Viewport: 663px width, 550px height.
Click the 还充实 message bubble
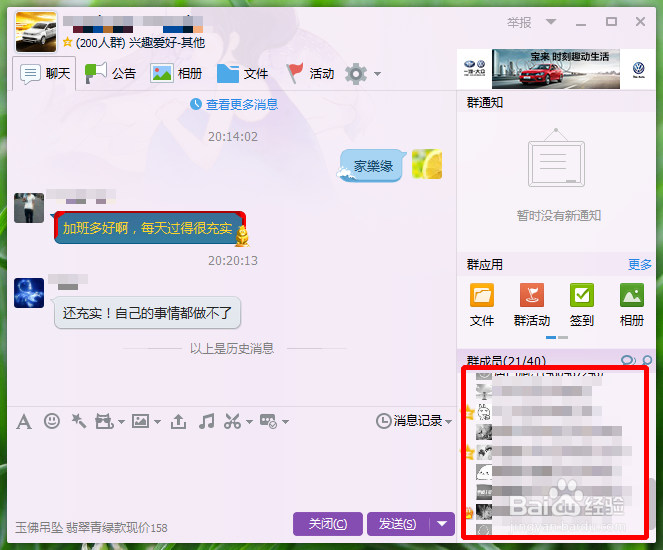[147, 313]
